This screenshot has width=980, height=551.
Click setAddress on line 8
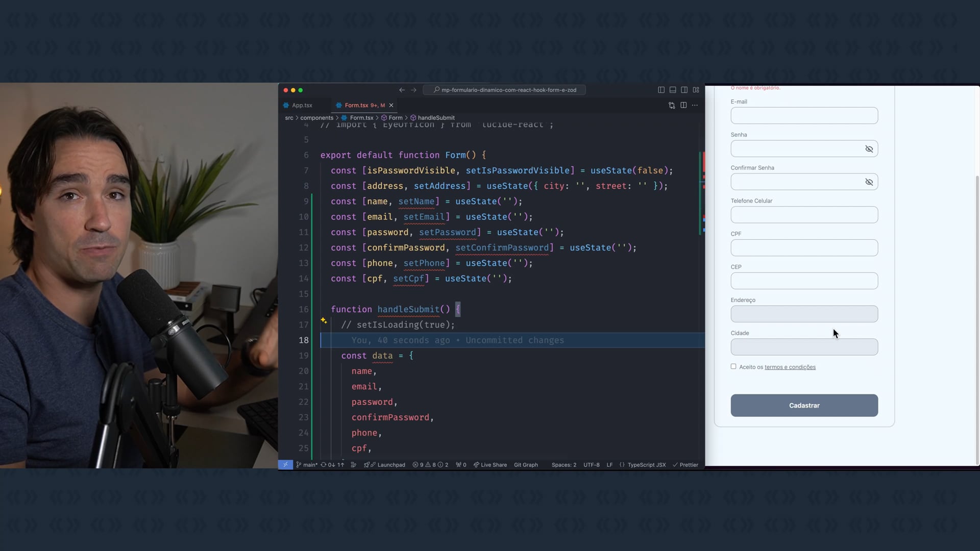click(439, 186)
